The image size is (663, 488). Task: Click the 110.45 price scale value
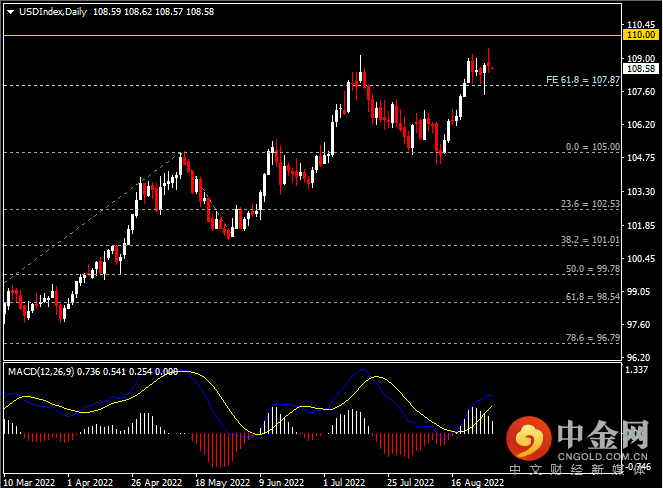[x=641, y=25]
